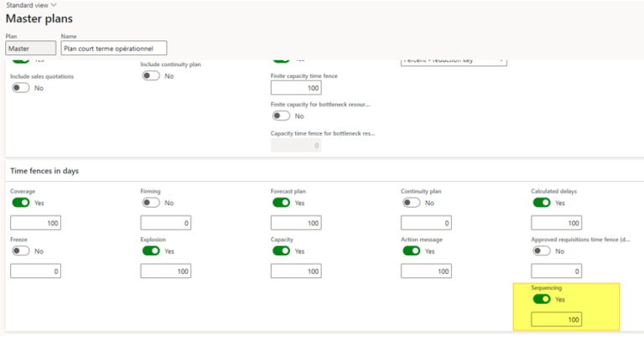Select the Sequencing days input field
Screen dimensions: 644x340
pyautogui.click(x=557, y=320)
